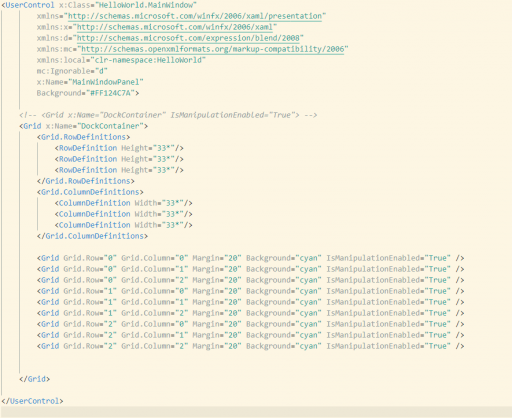
Task: Follow the winfx/2006/xaml URL on the xmlns:x line
Action: (x=175, y=27)
